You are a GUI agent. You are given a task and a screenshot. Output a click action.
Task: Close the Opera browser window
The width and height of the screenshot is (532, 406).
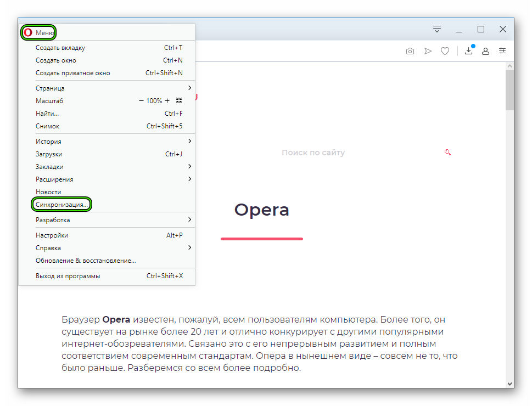[503, 29]
